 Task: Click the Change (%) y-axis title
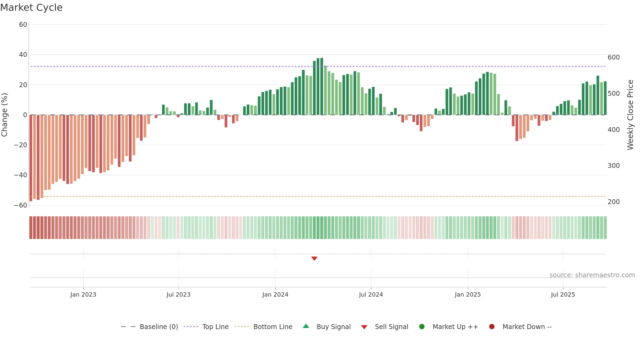coord(4,115)
